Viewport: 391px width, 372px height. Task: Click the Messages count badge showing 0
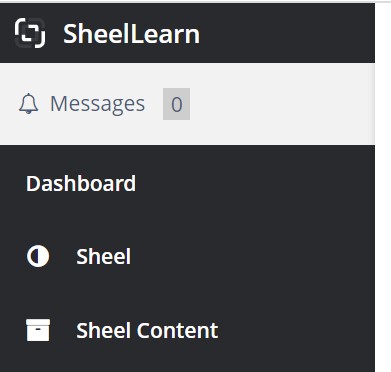[x=176, y=104]
